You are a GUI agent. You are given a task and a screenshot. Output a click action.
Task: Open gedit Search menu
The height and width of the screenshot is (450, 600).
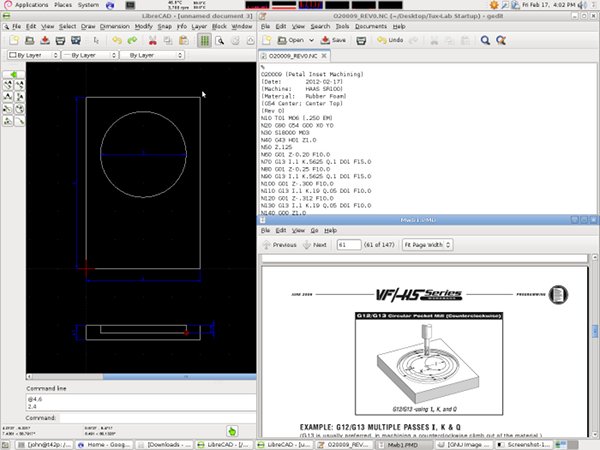tap(320, 26)
